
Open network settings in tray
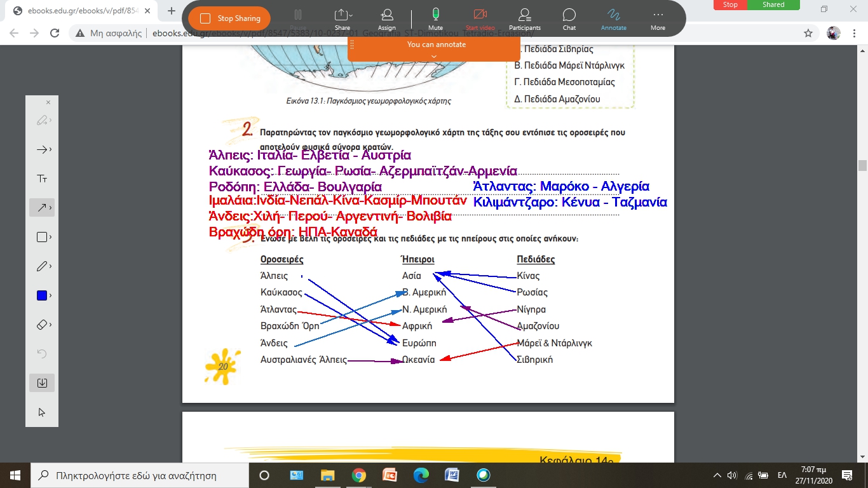pos(748,475)
